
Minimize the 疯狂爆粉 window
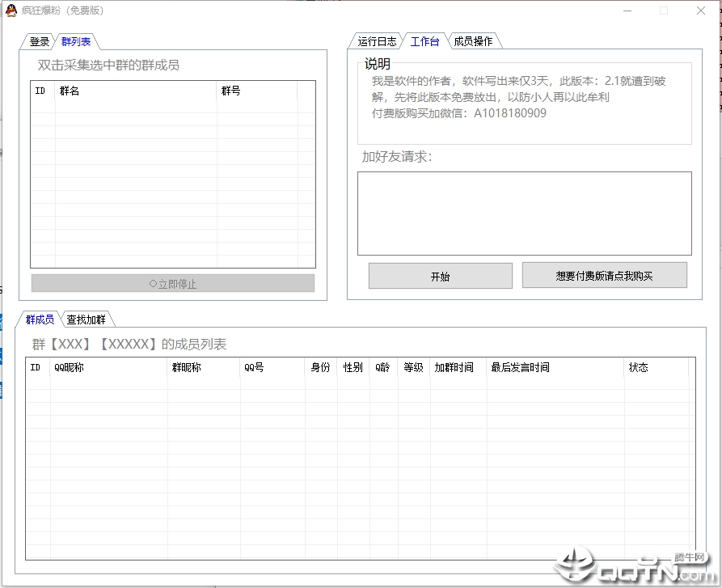coord(627,11)
